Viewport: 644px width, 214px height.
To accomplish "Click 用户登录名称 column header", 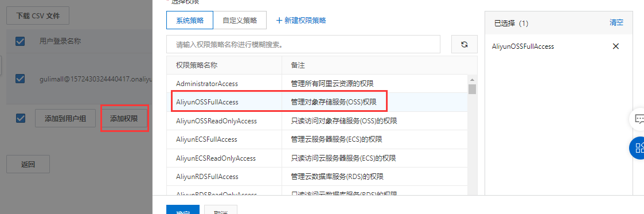I will click(x=60, y=41).
